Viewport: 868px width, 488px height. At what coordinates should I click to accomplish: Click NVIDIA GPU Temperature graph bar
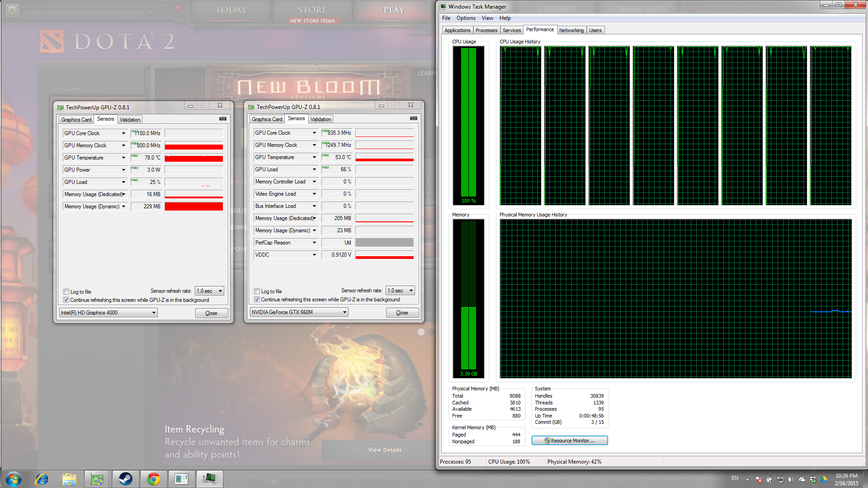tap(384, 157)
